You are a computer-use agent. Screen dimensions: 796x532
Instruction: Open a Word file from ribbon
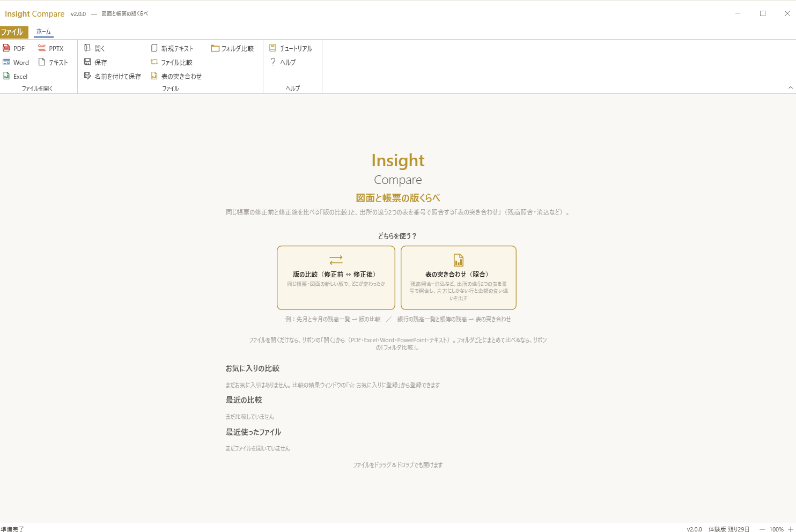pyautogui.click(x=16, y=62)
